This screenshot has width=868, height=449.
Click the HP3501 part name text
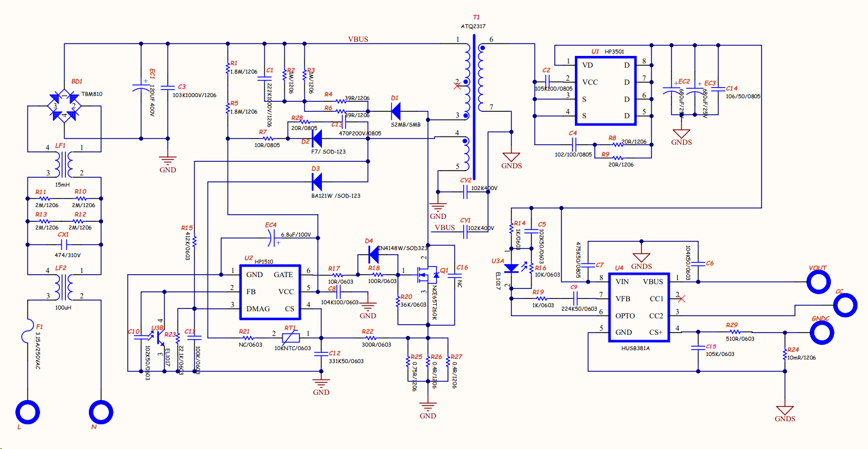click(x=614, y=52)
